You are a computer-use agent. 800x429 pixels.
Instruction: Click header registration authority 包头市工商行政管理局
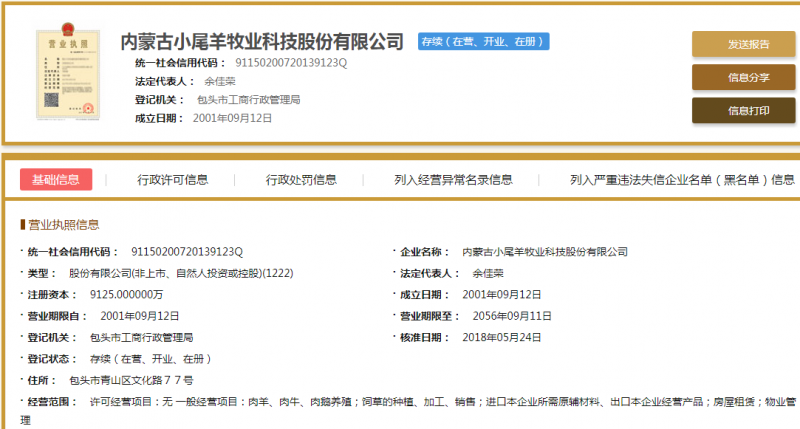(x=248, y=99)
